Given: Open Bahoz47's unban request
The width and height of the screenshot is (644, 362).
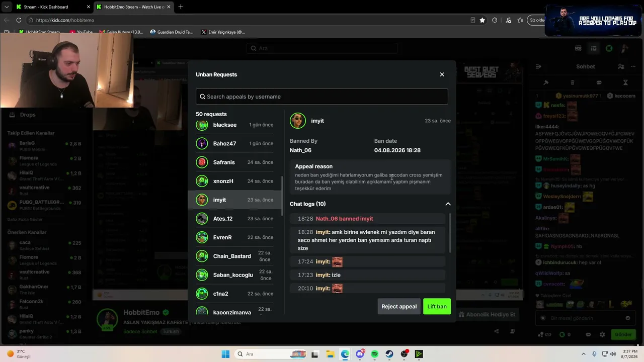Looking at the screenshot, I should point(234,143).
